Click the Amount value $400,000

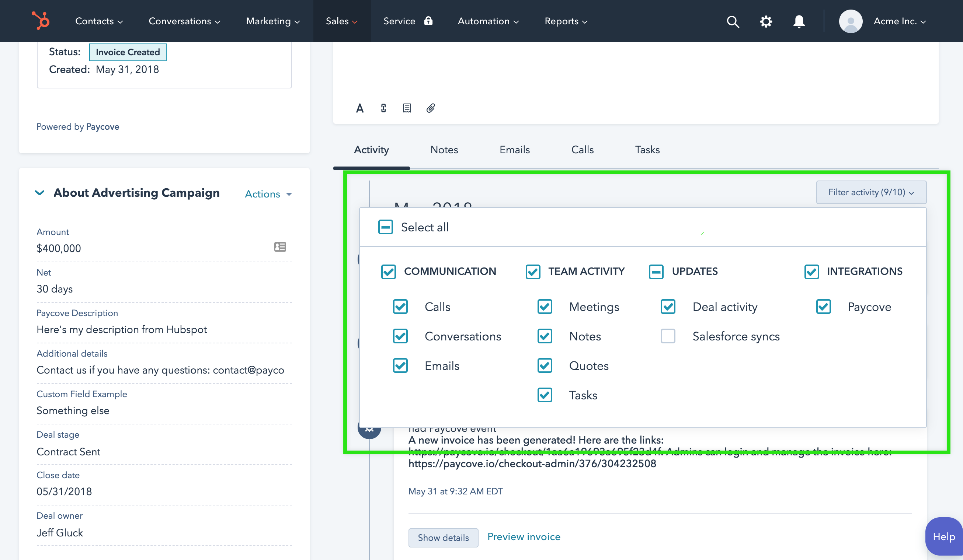[x=59, y=248]
